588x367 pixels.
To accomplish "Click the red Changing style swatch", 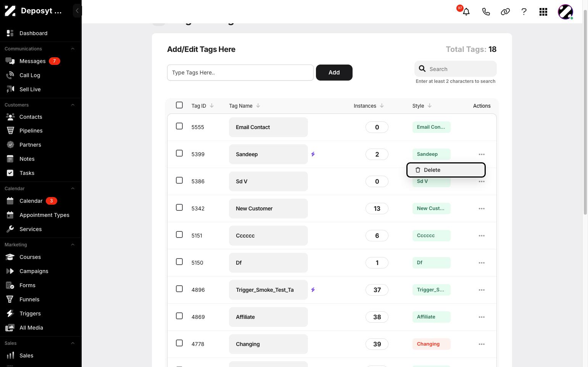I will [432, 344].
